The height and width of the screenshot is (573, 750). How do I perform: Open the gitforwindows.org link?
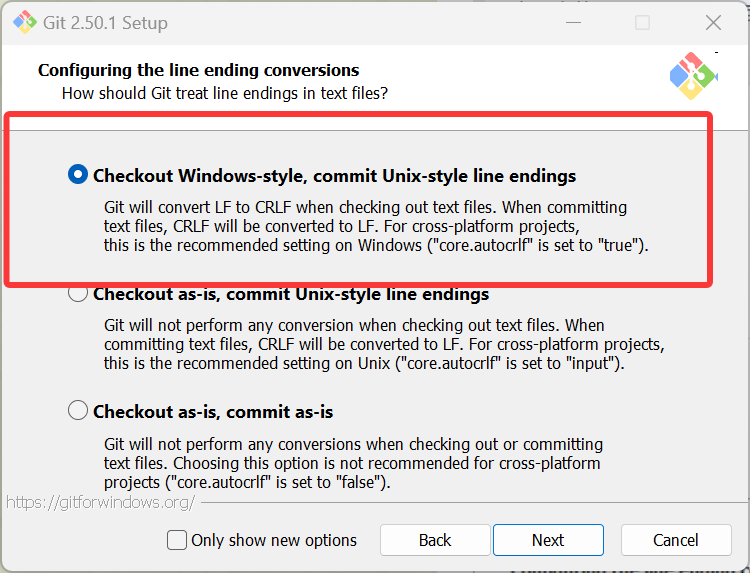coord(100,502)
